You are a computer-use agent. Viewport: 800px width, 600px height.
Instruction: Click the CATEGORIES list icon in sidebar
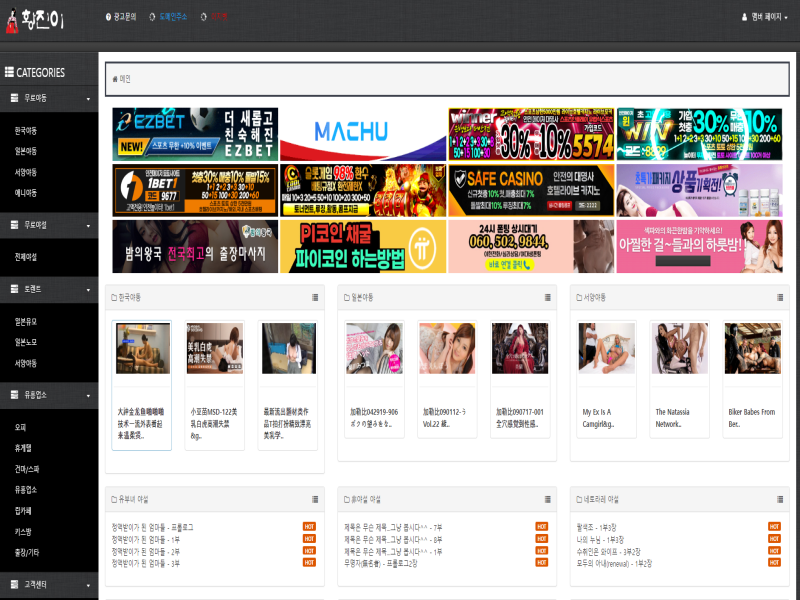tap(9, 72)
